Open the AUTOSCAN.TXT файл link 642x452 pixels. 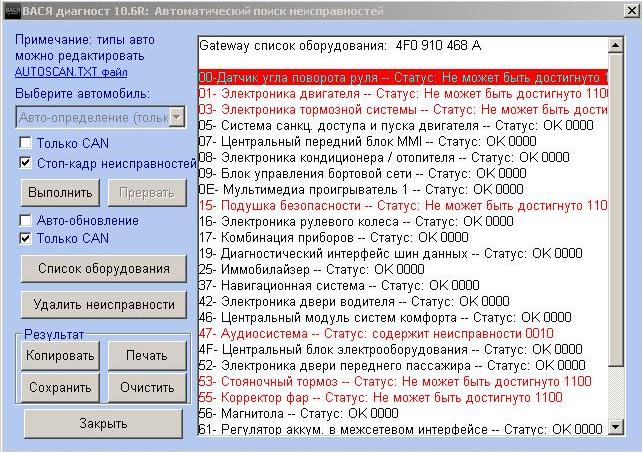70,72
